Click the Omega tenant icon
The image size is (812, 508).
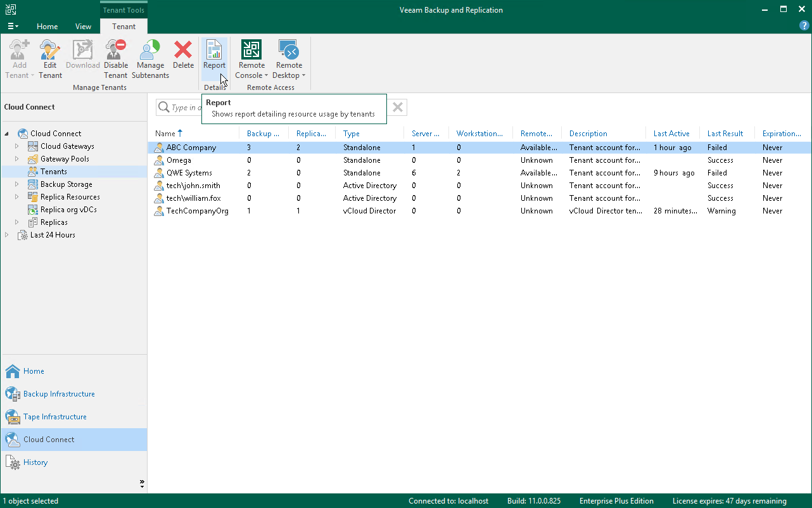[x=159, y=160]
